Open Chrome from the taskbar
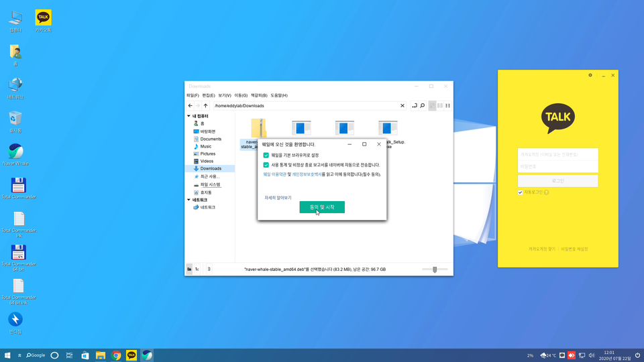644x362 pixels. tap(116, 355)
